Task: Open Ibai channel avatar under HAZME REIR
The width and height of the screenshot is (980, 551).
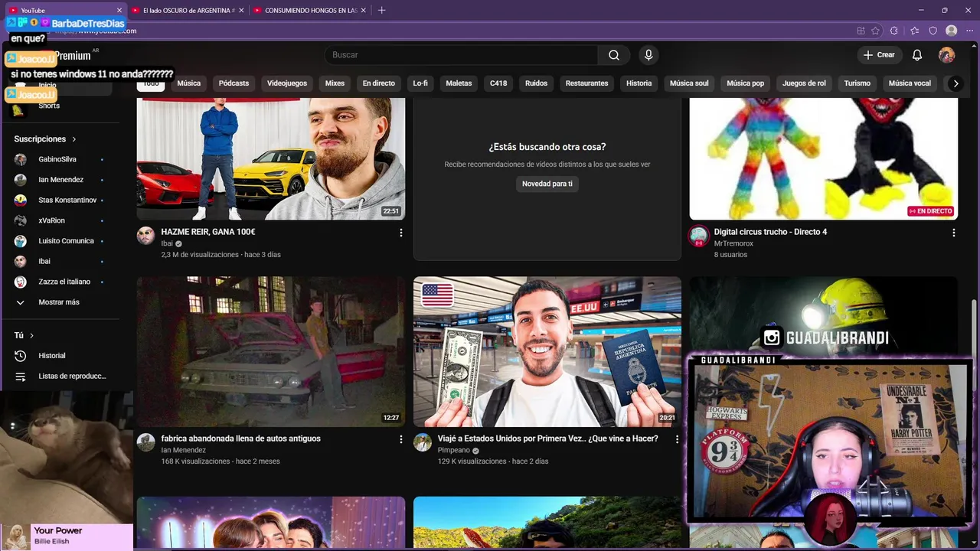Action: [145, 236]
